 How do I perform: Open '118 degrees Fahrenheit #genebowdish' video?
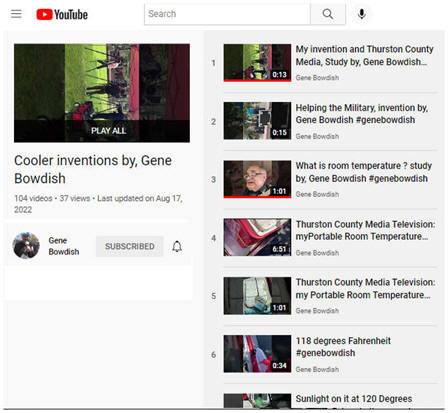(343, 347)
